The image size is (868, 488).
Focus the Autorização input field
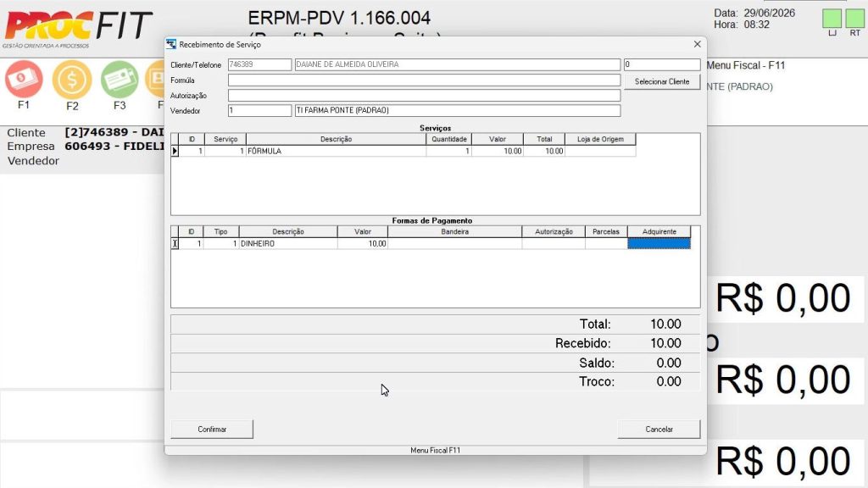[424, 96]
